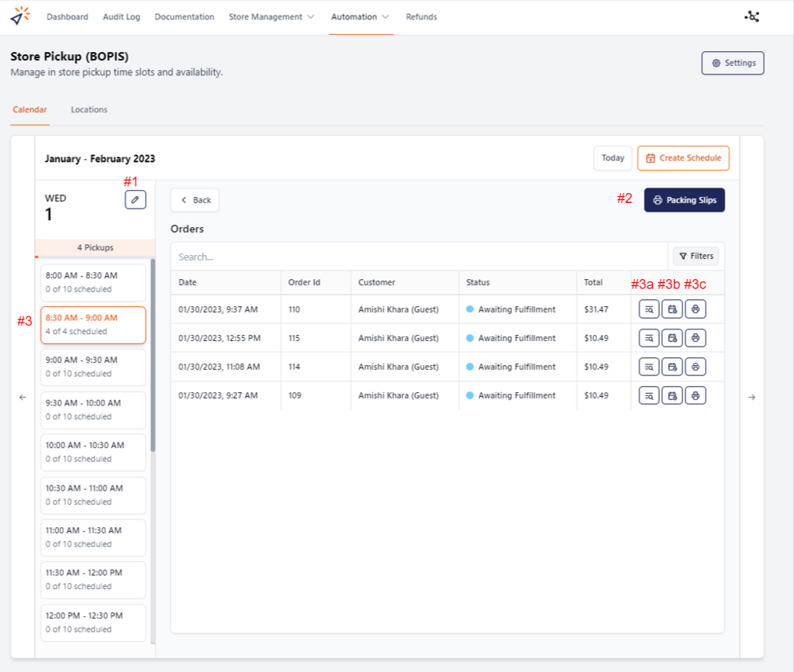Select the 11:30 AM - 12:00 PM slot
Image resolution: width=794 pixels, height=672 pixels.
[x=93, y=580]
